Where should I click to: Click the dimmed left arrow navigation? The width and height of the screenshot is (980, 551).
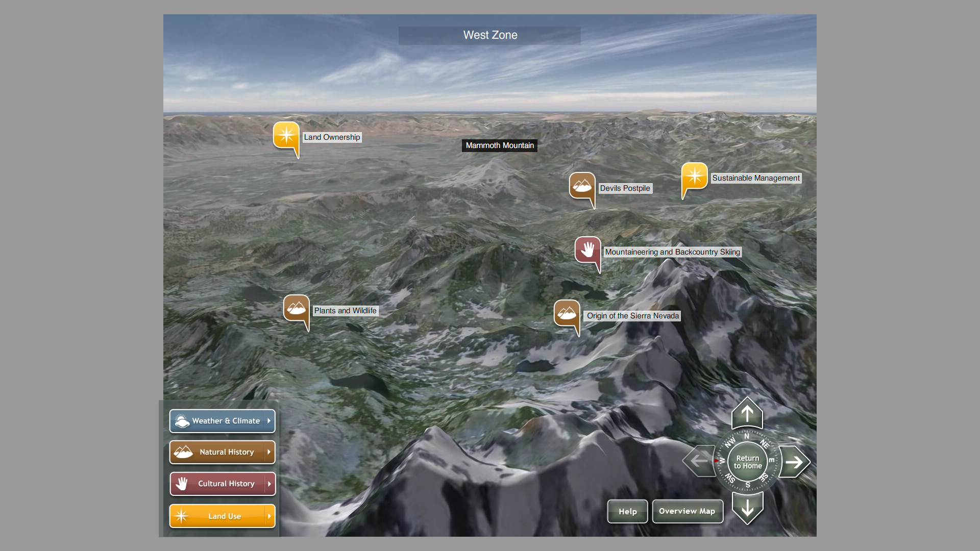coord(699,461)
